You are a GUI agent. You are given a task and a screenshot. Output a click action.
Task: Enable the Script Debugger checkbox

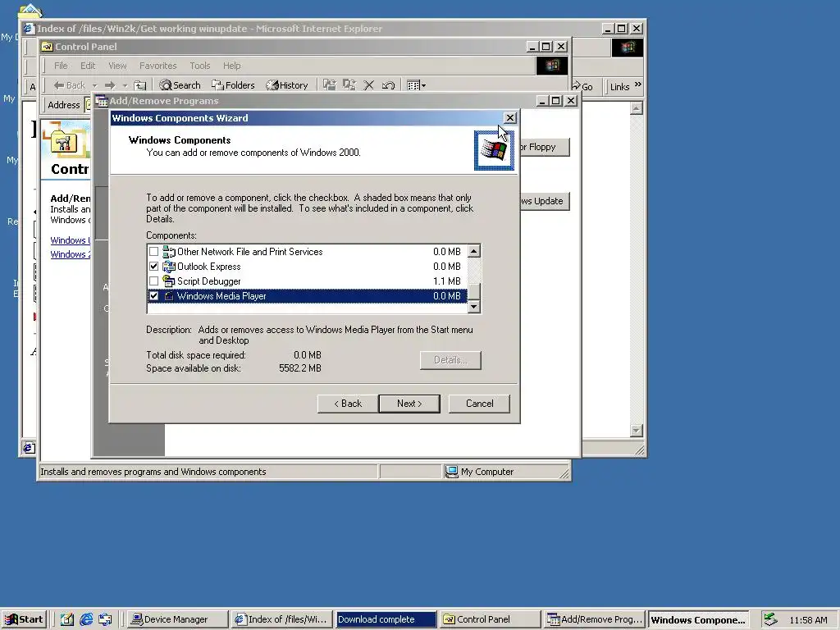coord(153,281)
